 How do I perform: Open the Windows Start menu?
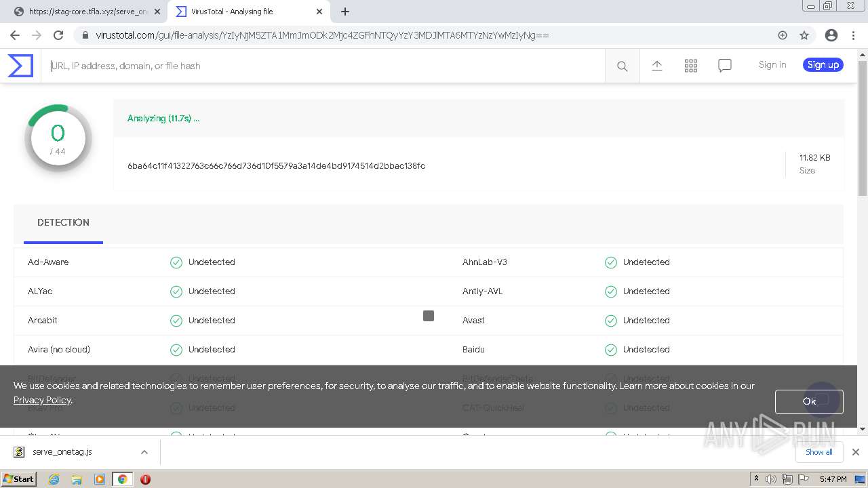pos(18,479)
